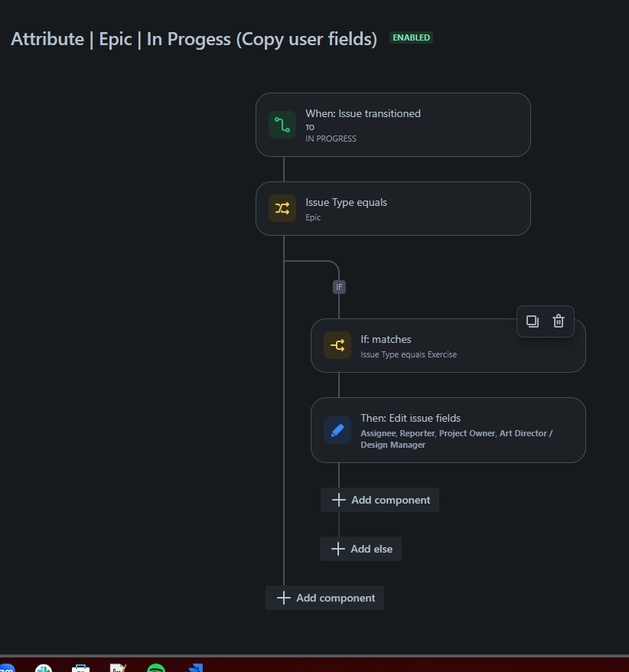The height and width of the screenshot is (672, 629).
Task: Open Microsoft Store taskbar icon
Action: tap(80, 667)
